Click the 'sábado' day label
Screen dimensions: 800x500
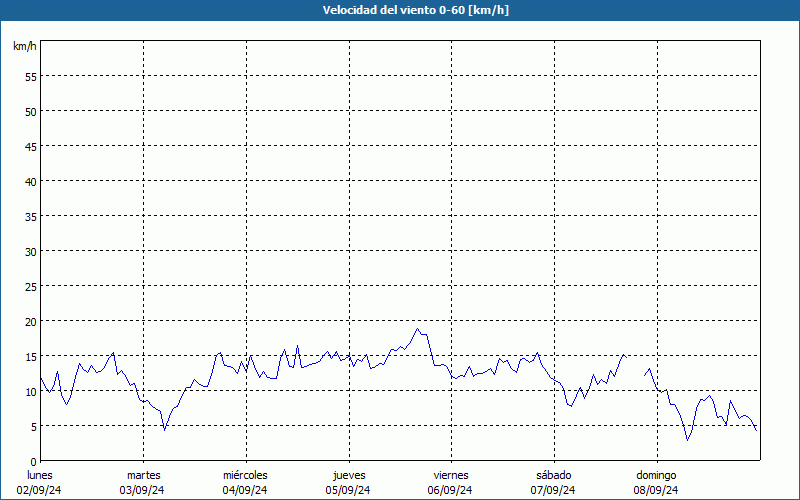pos(554,475)
